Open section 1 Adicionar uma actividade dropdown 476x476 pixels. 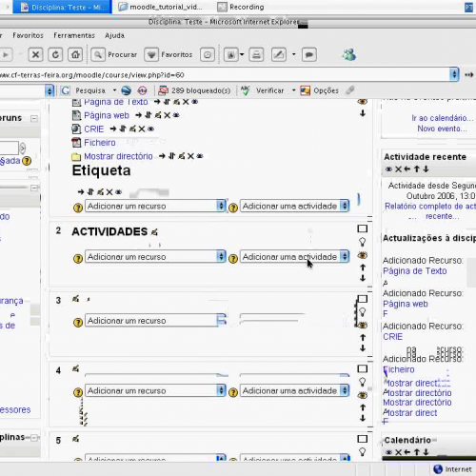click(294, 206)
